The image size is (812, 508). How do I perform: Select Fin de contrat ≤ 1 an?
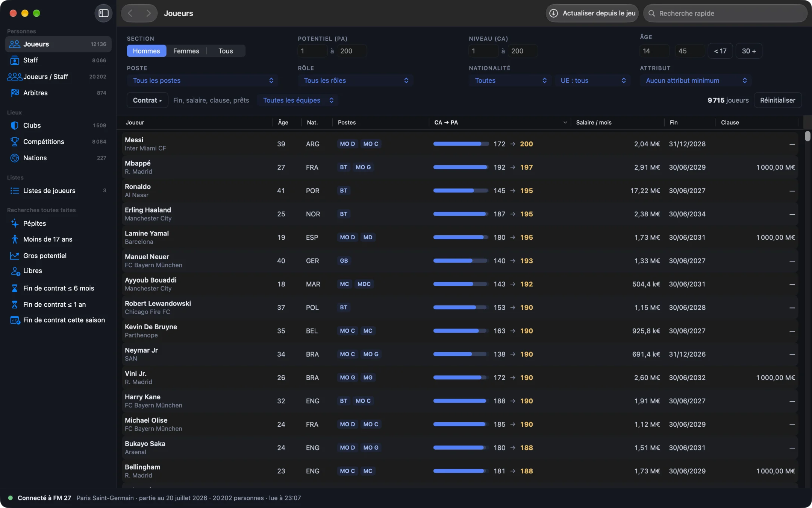pyautogui.click(x=58, y=304)
